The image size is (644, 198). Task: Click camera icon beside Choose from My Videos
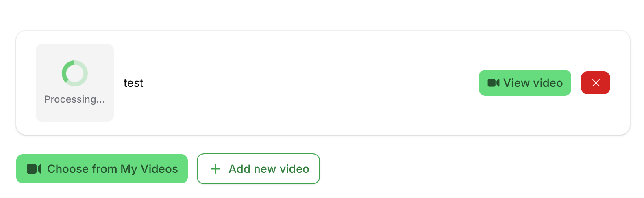point(34,169)
